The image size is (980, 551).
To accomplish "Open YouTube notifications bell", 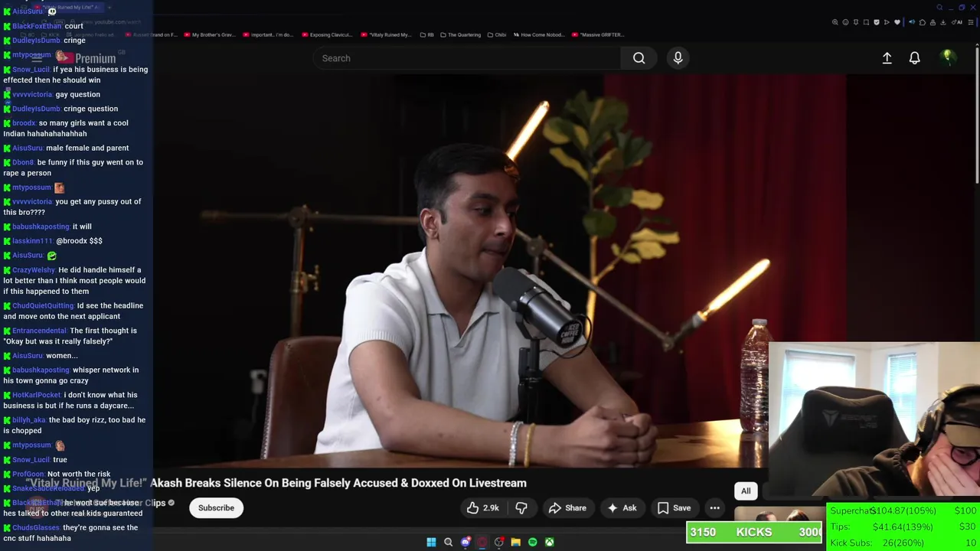I will (x=914, y=58).
